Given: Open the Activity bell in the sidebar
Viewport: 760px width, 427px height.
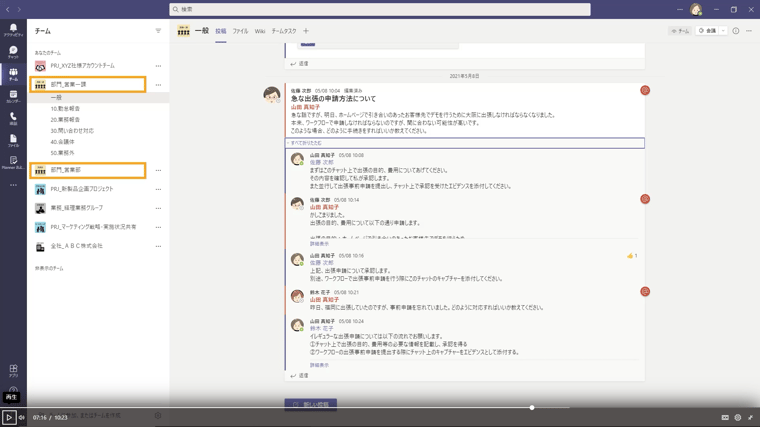Looking at the screenshot, I should 13,30.
